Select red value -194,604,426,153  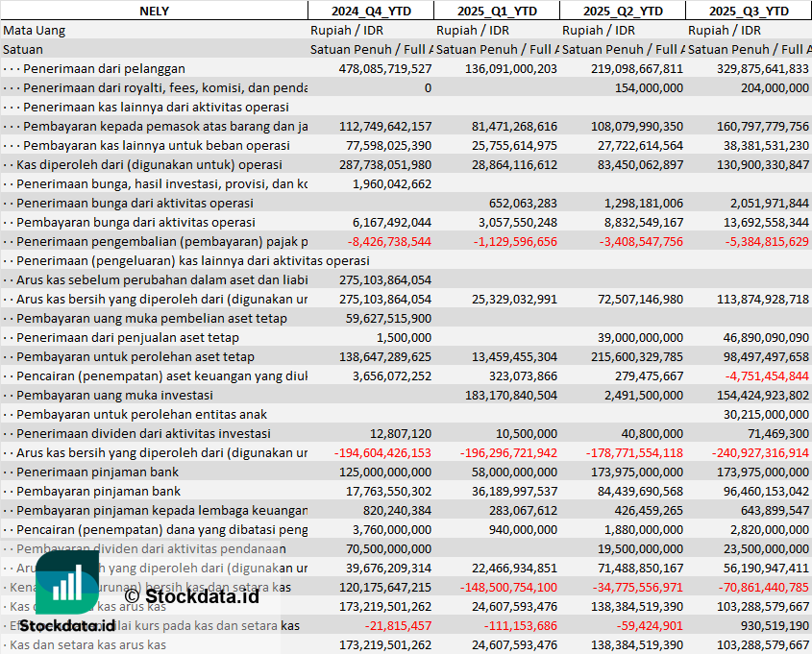click(382, 451)
